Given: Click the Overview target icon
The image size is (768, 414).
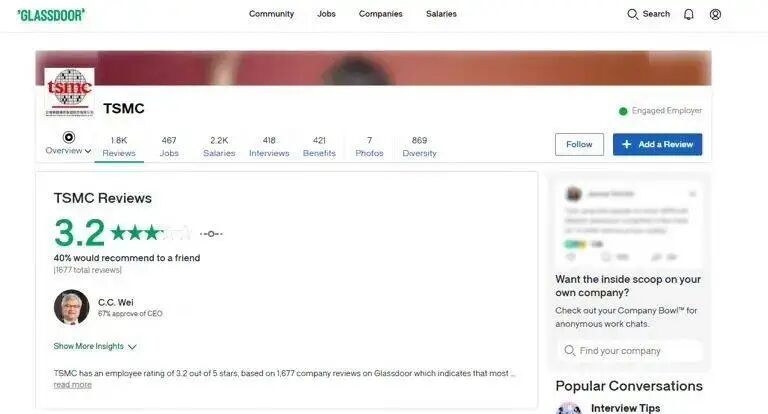Looking at the screenshot, I should click(x=69, y=137).
